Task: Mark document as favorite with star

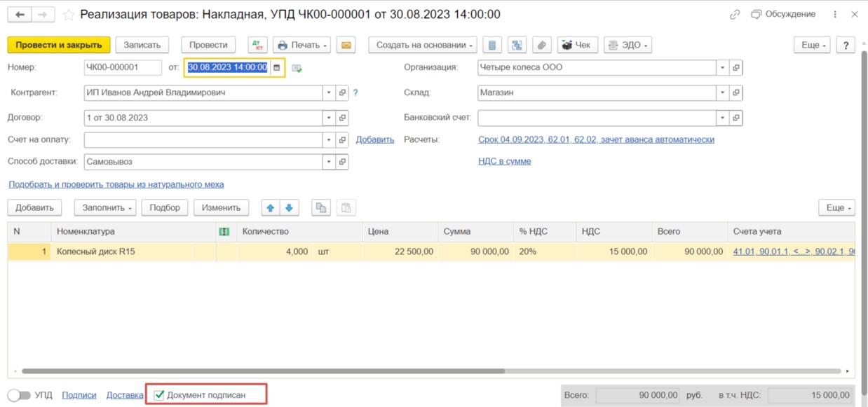Action: tap(68, 15)
